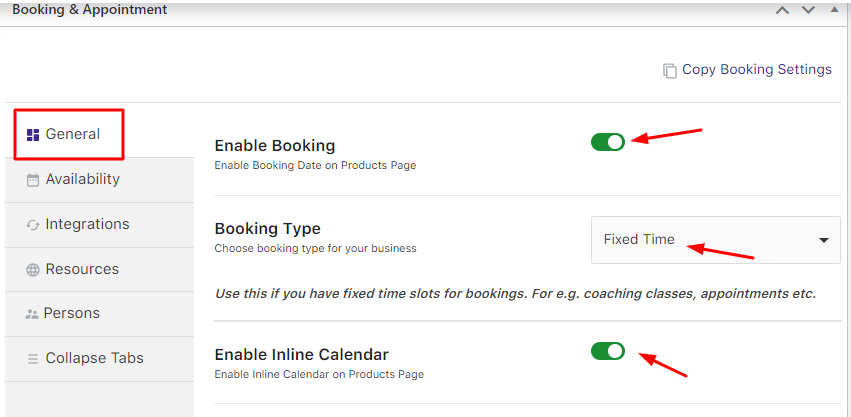This screenshot has height=417, width=851.
Task: Click the Enable Booking heading
Action: tap(275, 146)
